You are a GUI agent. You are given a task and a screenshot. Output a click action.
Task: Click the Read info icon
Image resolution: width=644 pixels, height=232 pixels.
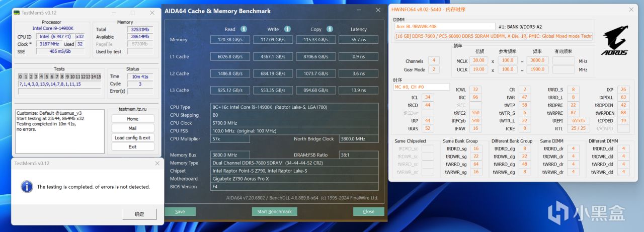pos(244,29)
